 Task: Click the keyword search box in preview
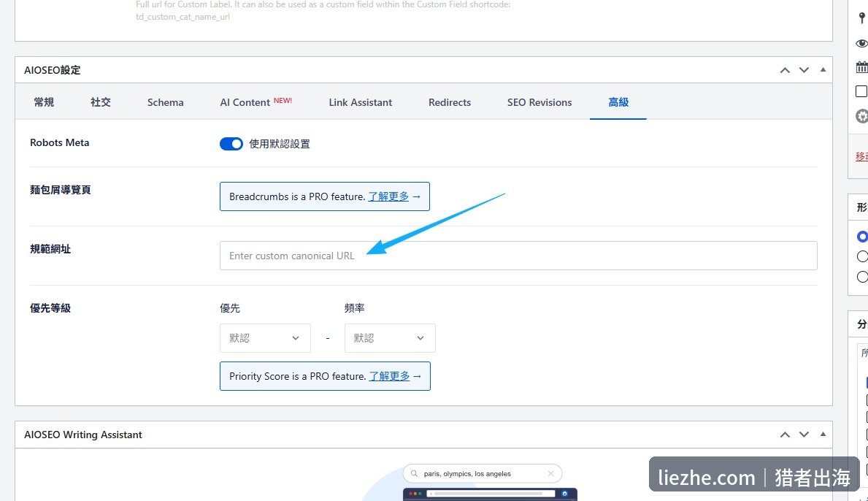click(483, 473)
